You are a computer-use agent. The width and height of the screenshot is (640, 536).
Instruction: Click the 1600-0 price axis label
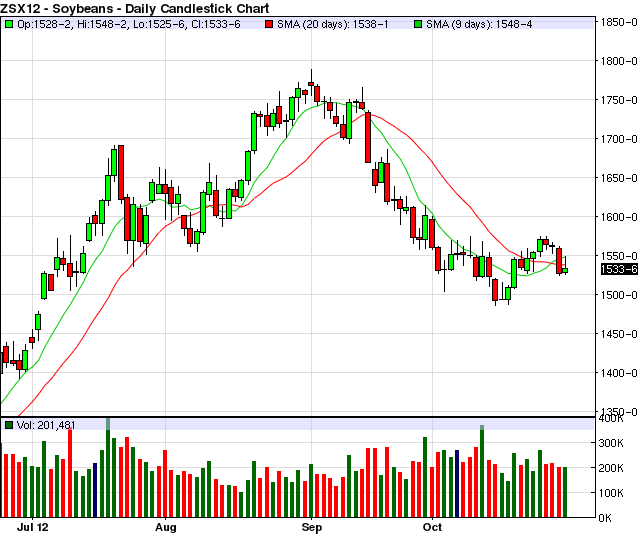coord(619,217)
